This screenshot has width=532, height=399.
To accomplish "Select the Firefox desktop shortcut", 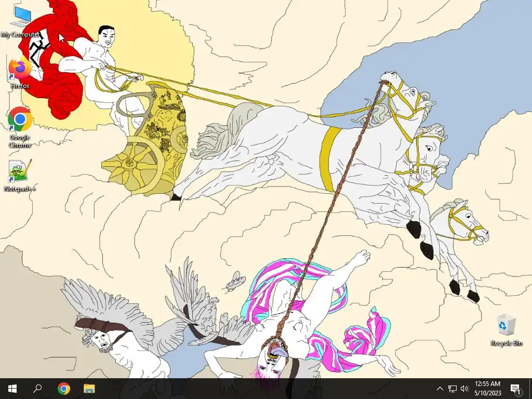I will click(x=20, y=73).
